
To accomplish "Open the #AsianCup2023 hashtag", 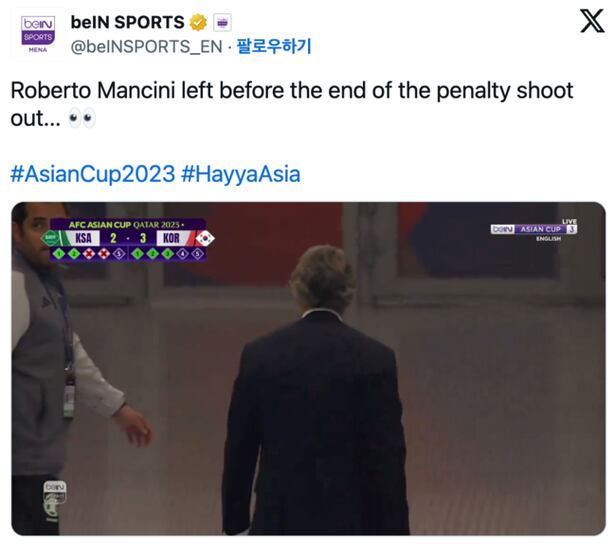I will 93,174.
